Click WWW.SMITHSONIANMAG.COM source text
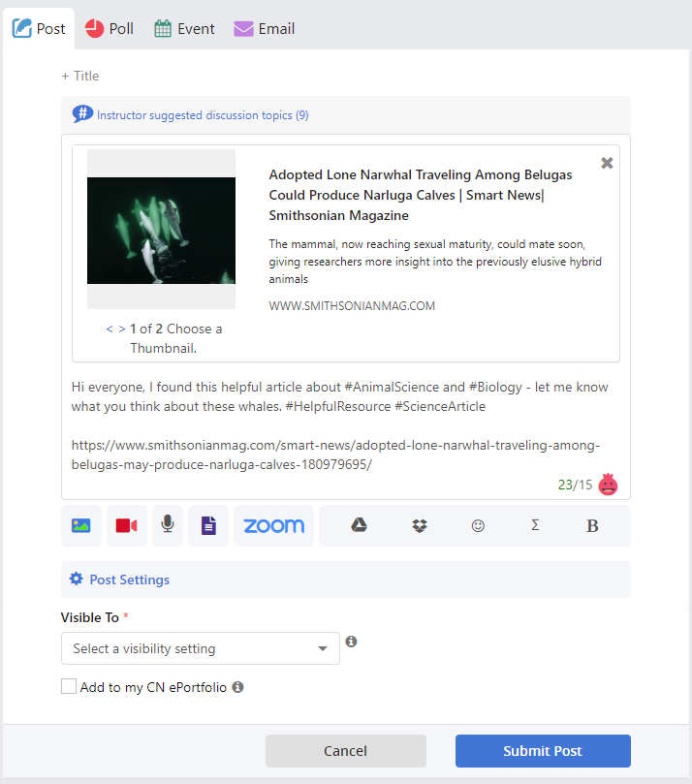 (x=352, y=306)
